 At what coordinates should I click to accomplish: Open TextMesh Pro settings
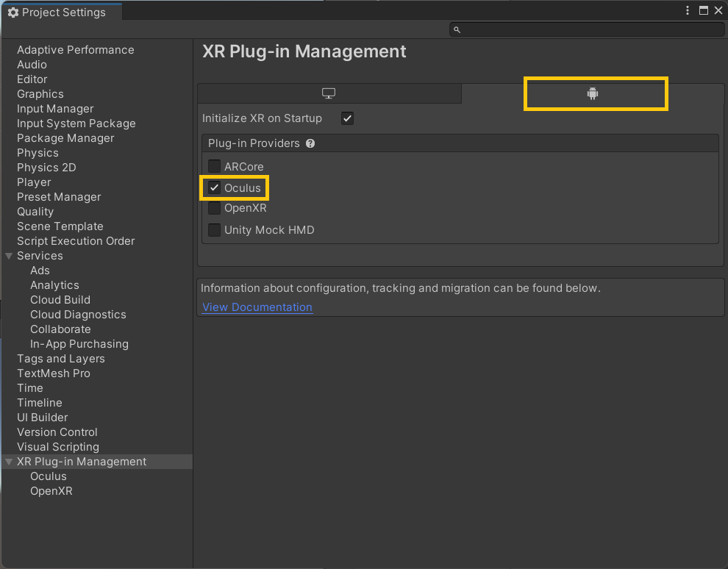[x=54, y=373]
